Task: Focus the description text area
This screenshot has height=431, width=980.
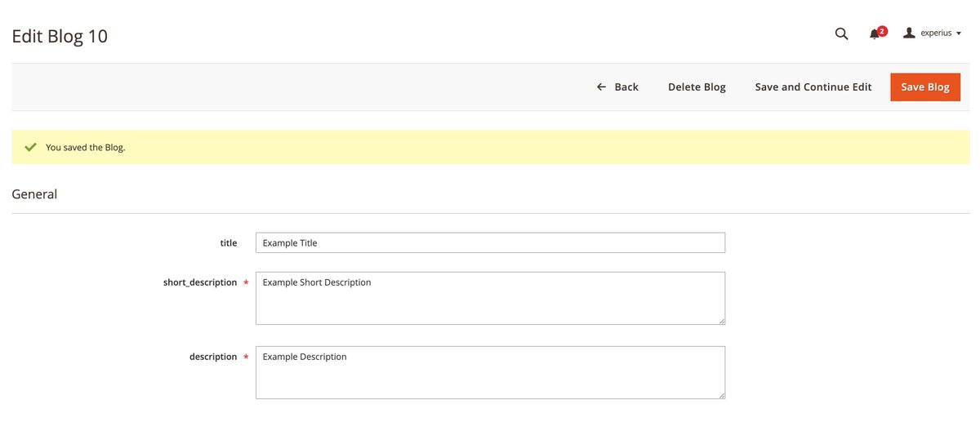Action: tap(490, 372)
